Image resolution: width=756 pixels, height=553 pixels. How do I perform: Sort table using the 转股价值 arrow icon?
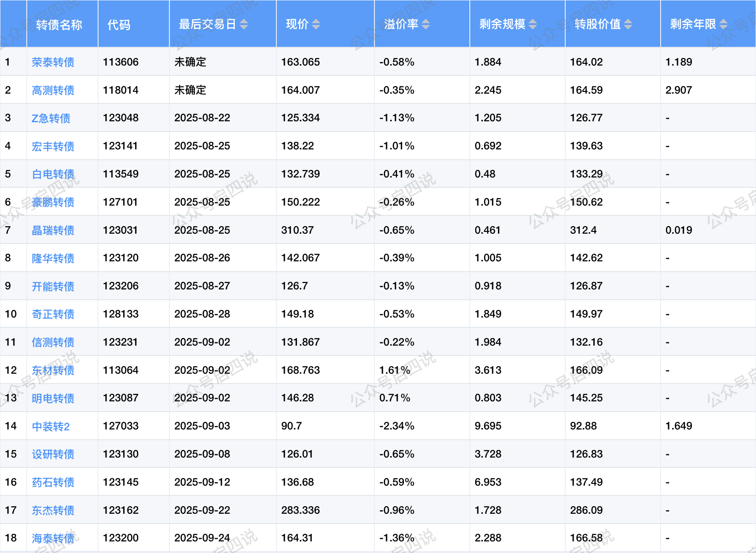coord(628,24)
